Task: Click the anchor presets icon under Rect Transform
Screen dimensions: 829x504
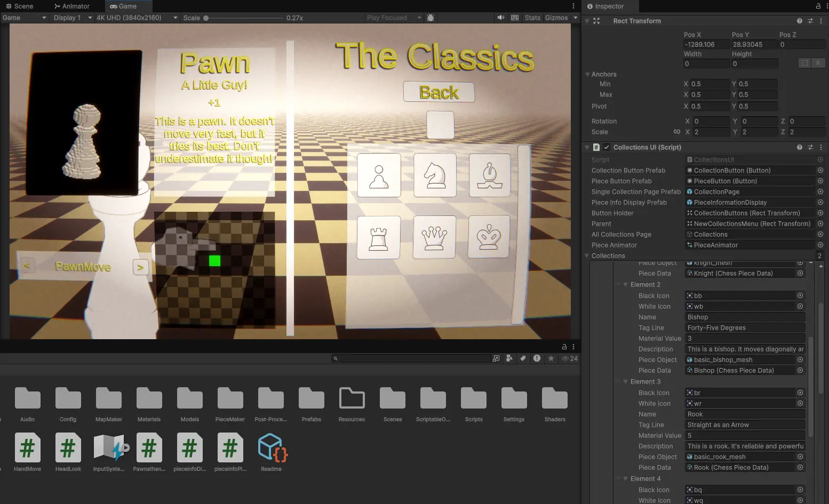Action: [x=805, y=62]
